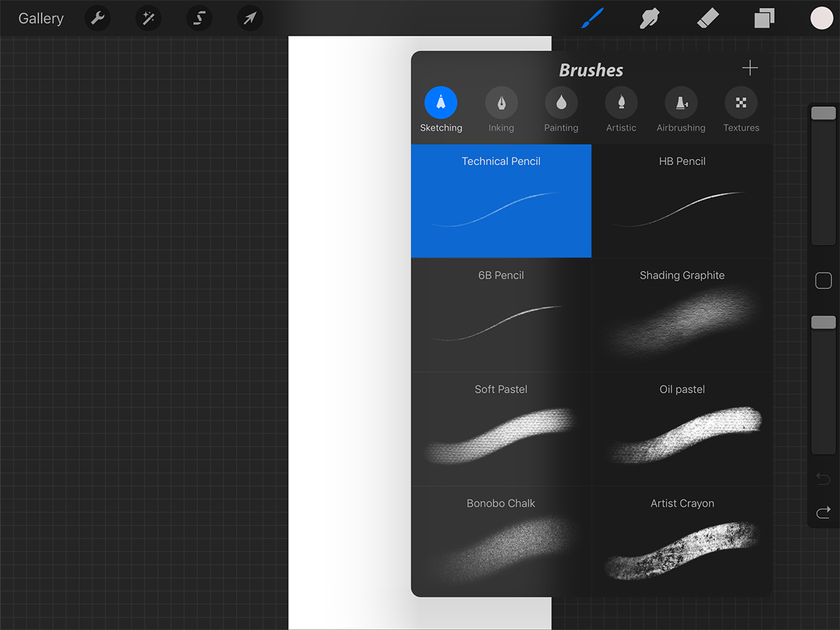This screenshot has width=840, height=630.
Task: Open the Layers panel icon
Action: (x=764, y=18)
